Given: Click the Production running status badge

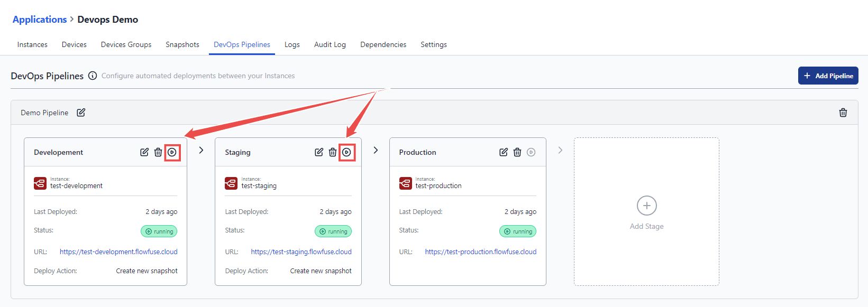Looking at the screenshot, I should click(518, 231).
